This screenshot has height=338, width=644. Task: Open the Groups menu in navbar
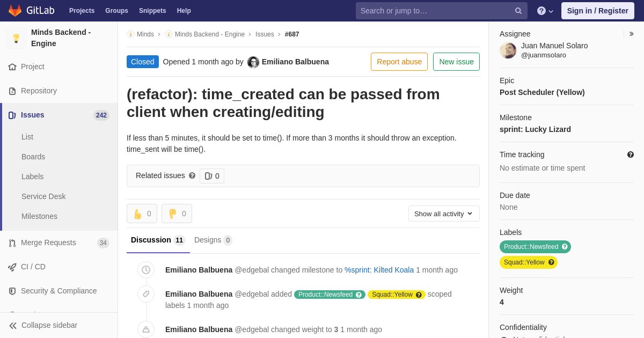coord(116,11)
